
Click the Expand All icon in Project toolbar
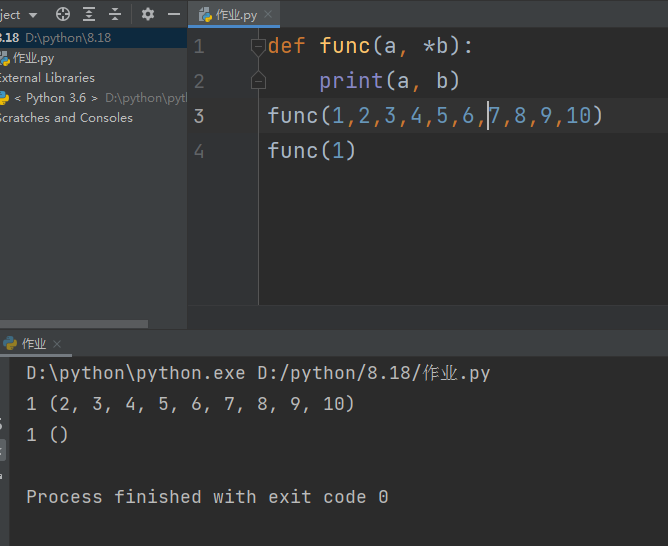[89, 14]
